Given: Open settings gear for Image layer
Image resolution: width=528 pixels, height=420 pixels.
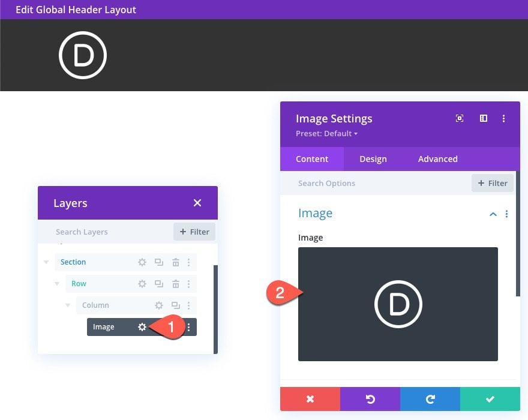Looking at the screenshot, I should [x=142, y=327].
